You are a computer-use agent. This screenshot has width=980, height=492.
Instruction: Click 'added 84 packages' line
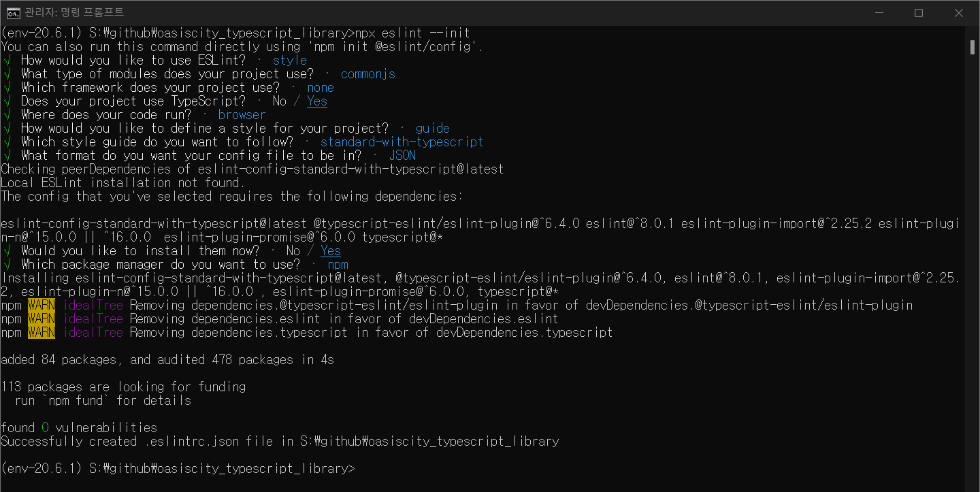pos(167,359)
